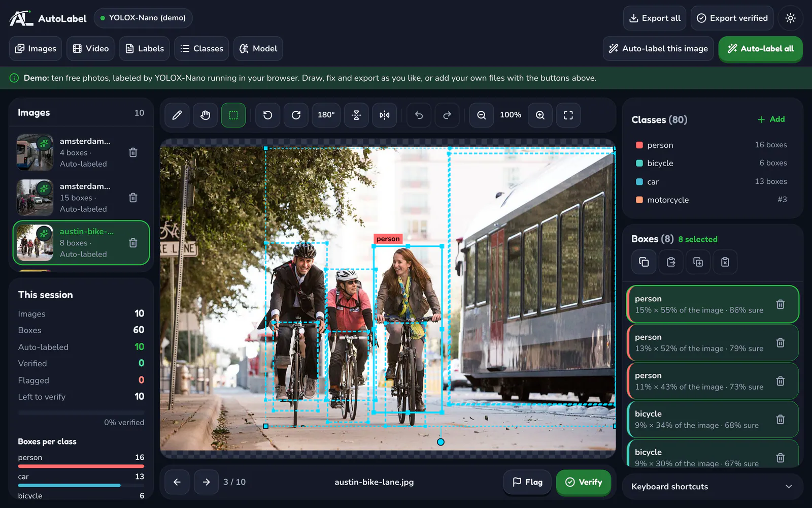Viewport: 812px width, 508px height.
Task: Fit the image to the screen
Action: click(568, 115)
